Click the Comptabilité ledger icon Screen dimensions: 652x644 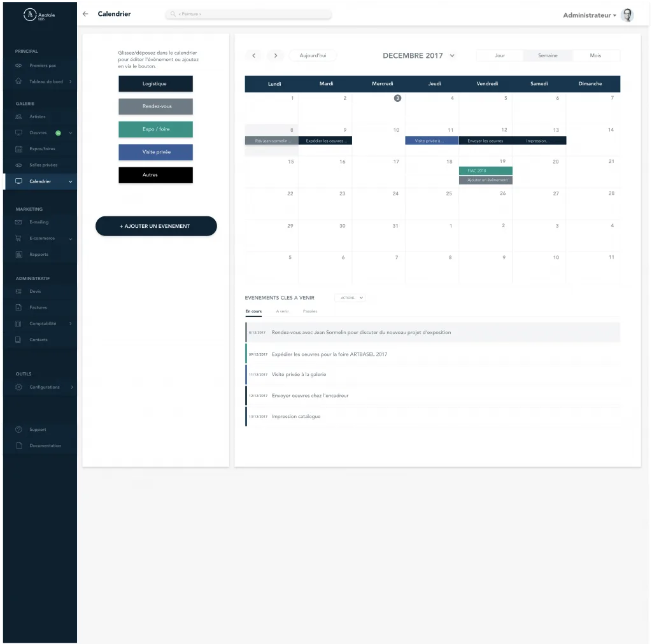click(18, 324)
